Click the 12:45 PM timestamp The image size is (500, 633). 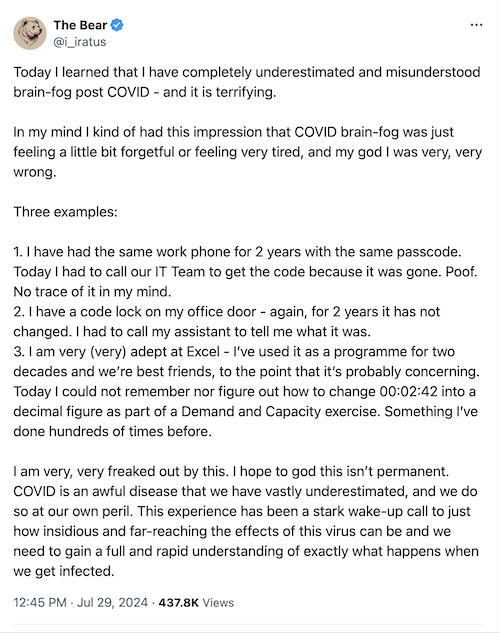click(40, 602)
